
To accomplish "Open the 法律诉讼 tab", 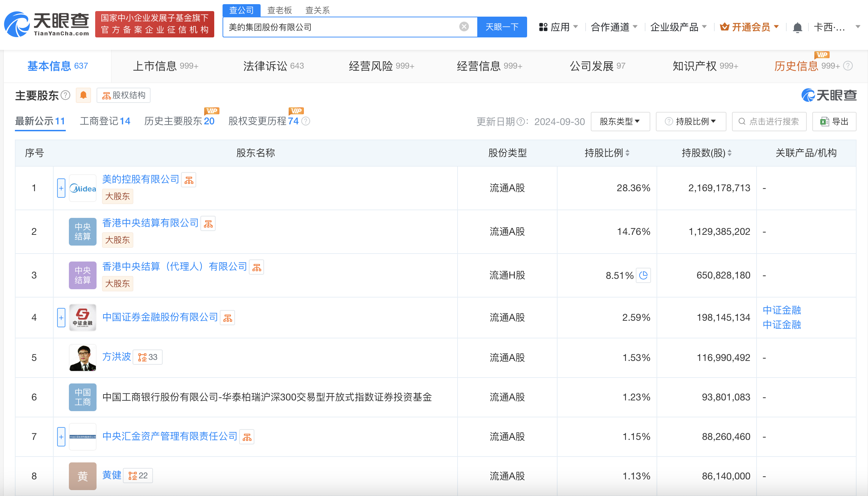I will tap(273, 66).
